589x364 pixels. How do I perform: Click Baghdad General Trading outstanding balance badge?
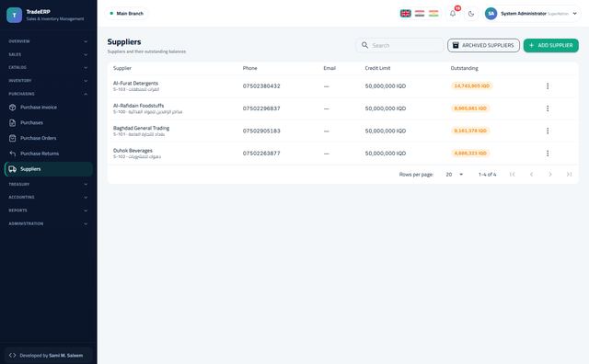[470, 131]
